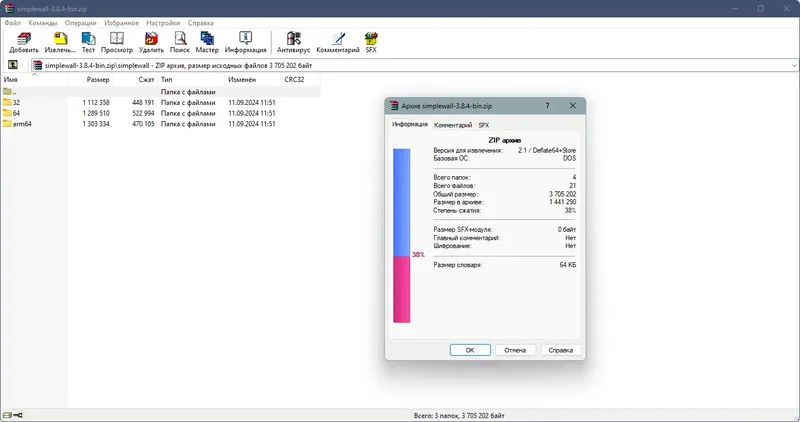Sort by the Размер column header
The image size is (800, 422).
90,80
